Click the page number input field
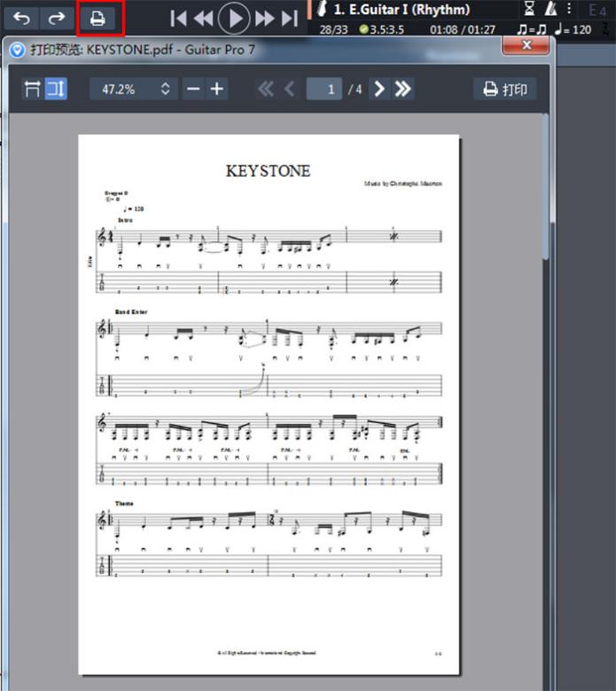 [x=324, y=89]
